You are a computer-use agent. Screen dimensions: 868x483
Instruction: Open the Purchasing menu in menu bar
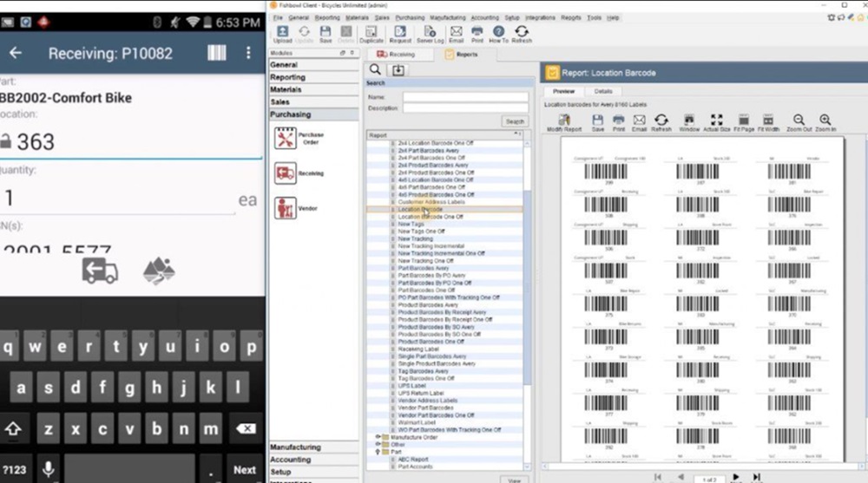[410, 17]
